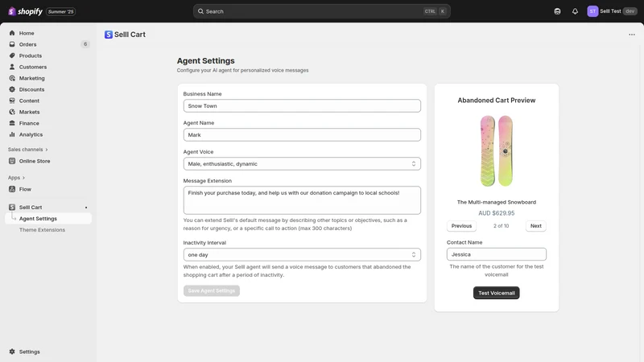Open Settings link in sidebar
The image size is (644, 362).
(30, 352)
